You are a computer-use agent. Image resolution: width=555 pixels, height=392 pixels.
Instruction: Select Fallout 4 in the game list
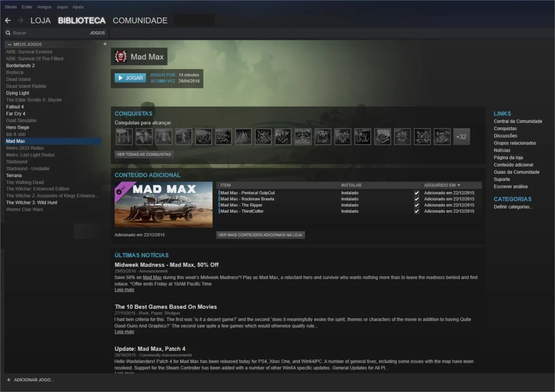pyautogui.click(x=15, y=107)
